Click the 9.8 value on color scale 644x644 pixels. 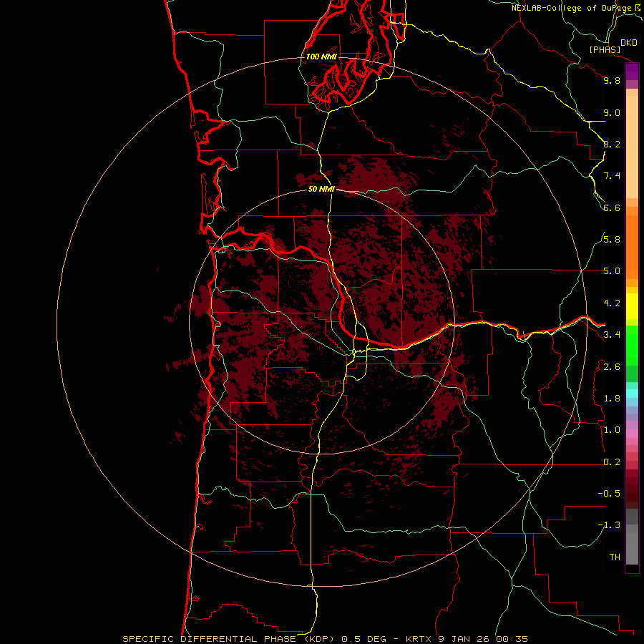(612, 81)
